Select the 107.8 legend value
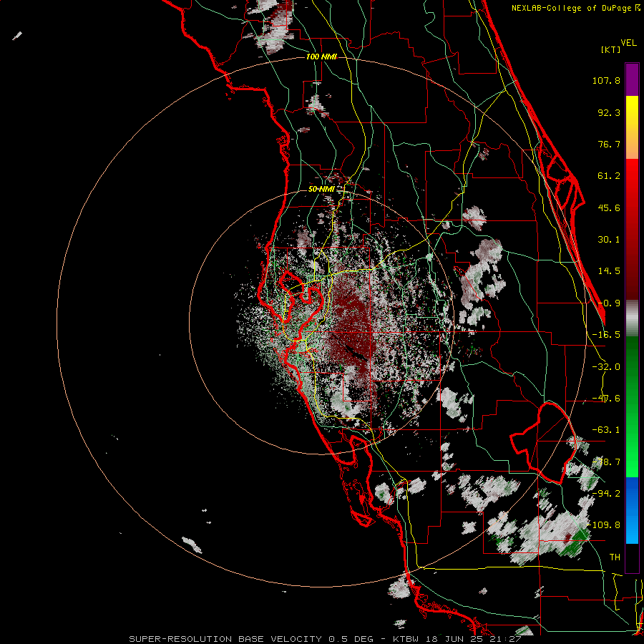The height and width of the screenshot is (644, 644). [x=606, y=80]
